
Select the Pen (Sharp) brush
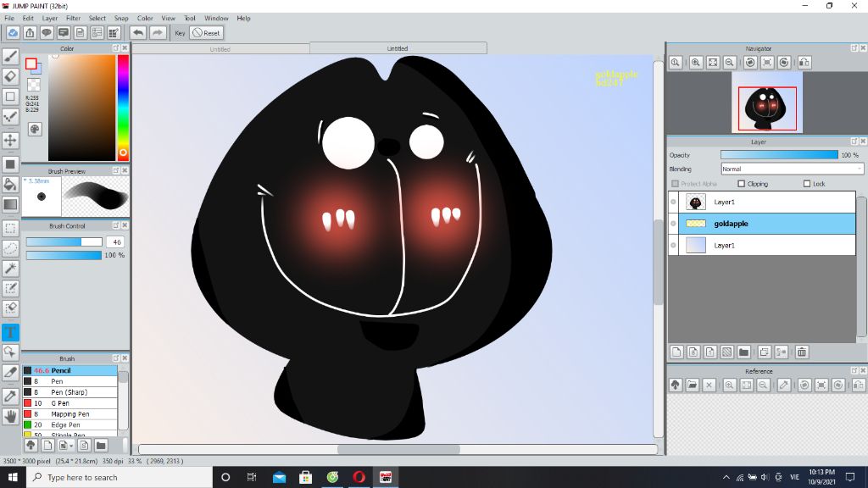tap(70, 392)
